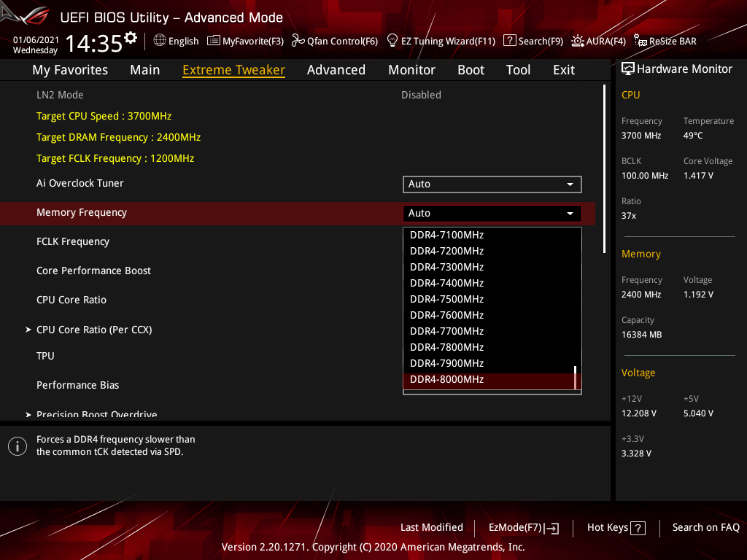Open the Boot tab
The height and width of the screenshot is (560, 747).
(471, 70)
